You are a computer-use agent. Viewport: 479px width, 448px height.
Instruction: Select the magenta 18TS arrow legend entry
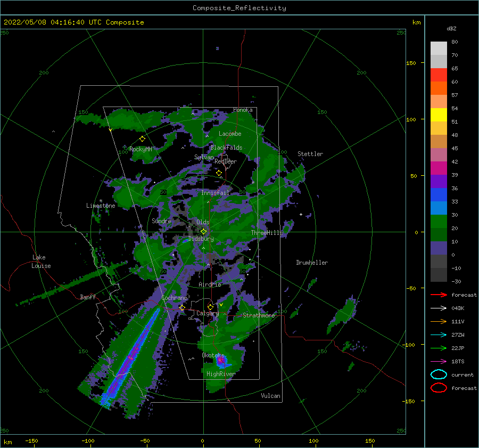[439, 362]
